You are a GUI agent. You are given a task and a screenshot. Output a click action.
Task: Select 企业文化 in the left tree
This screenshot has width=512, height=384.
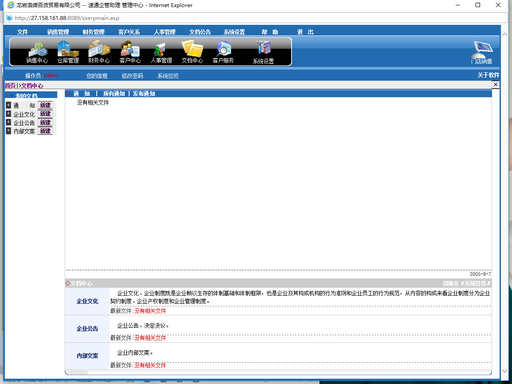(x=24, y=114)
